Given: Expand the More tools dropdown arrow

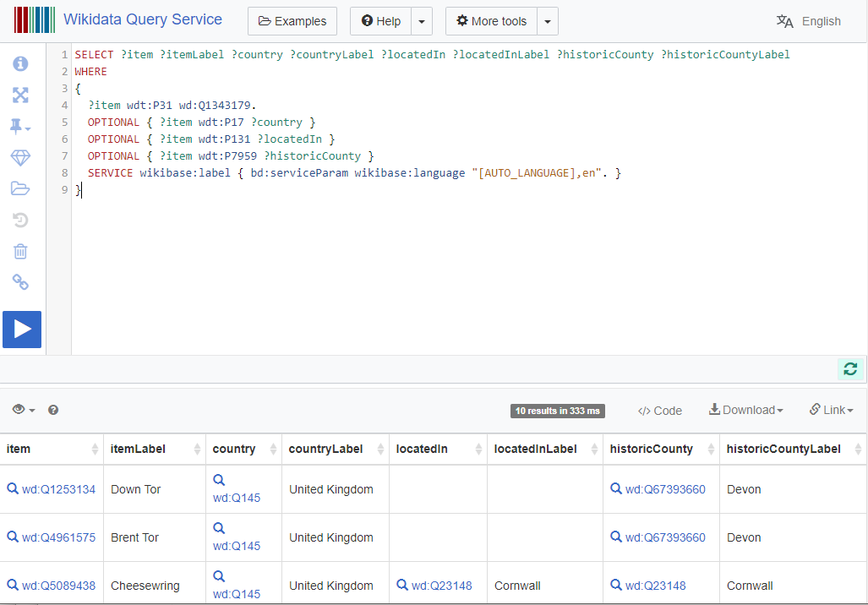Looking at the screenshot, I should [548, 21].
